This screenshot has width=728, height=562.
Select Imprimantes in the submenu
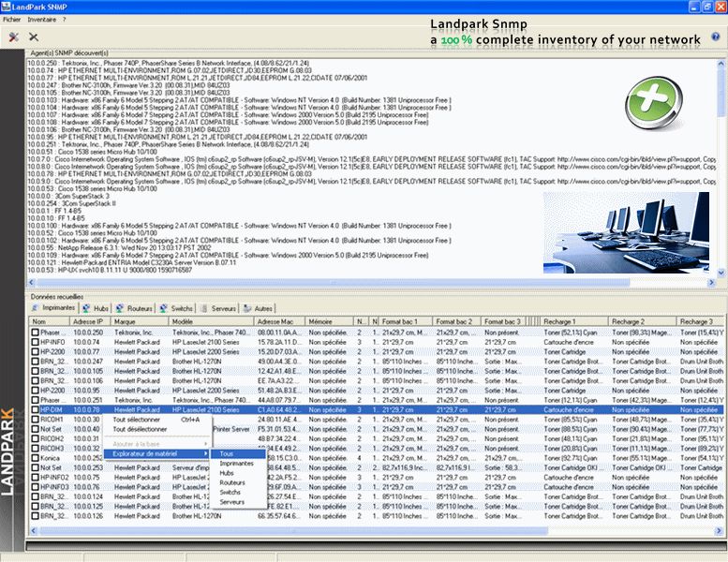point(238,463)
